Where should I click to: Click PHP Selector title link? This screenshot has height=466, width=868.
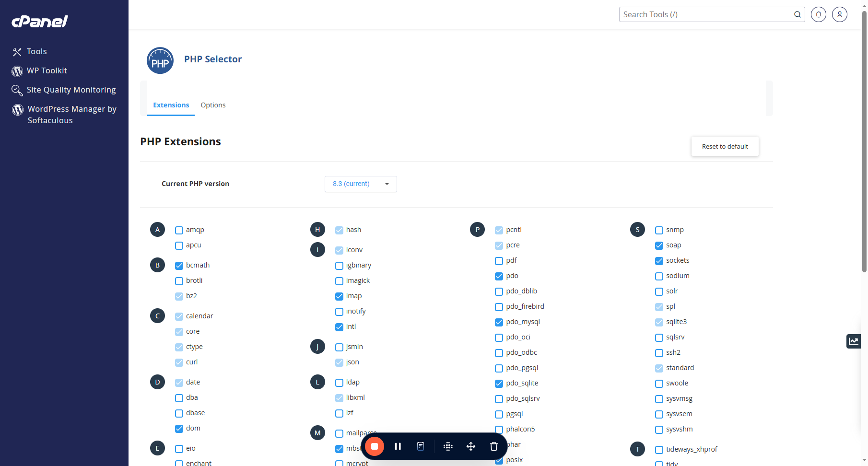coord(213,59)
